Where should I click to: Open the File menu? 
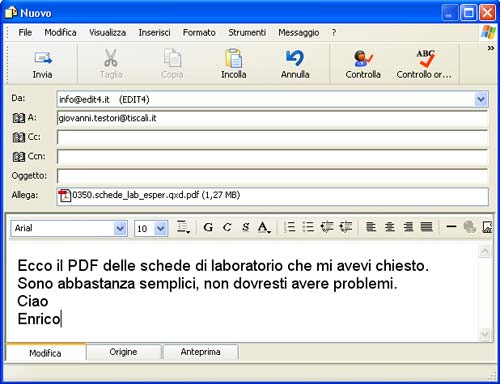point(25,33)
